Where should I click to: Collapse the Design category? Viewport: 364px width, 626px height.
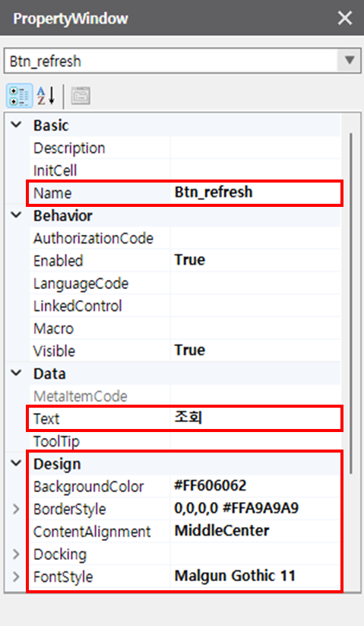point(17,463)
